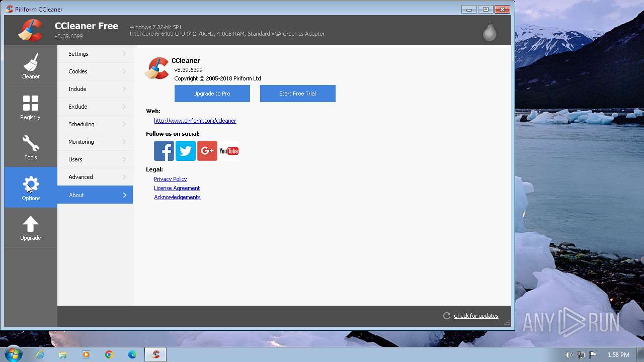
Task: Open the Cookies options page
Action: pyautogui.click(x=95, y=71)
